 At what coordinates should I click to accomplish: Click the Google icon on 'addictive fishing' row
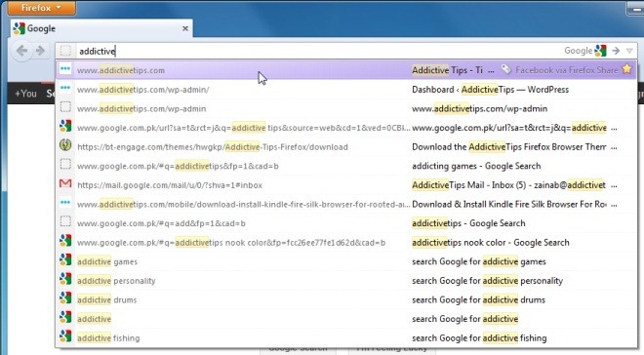65,336
